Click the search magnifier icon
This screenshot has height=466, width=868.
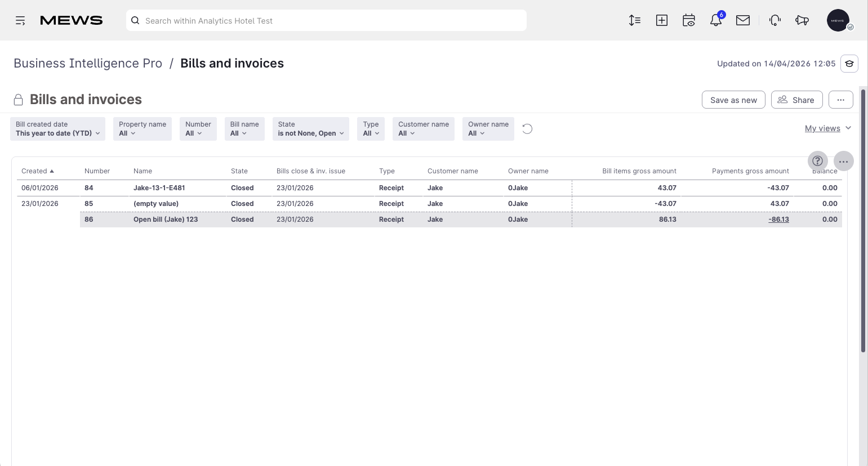135,21
